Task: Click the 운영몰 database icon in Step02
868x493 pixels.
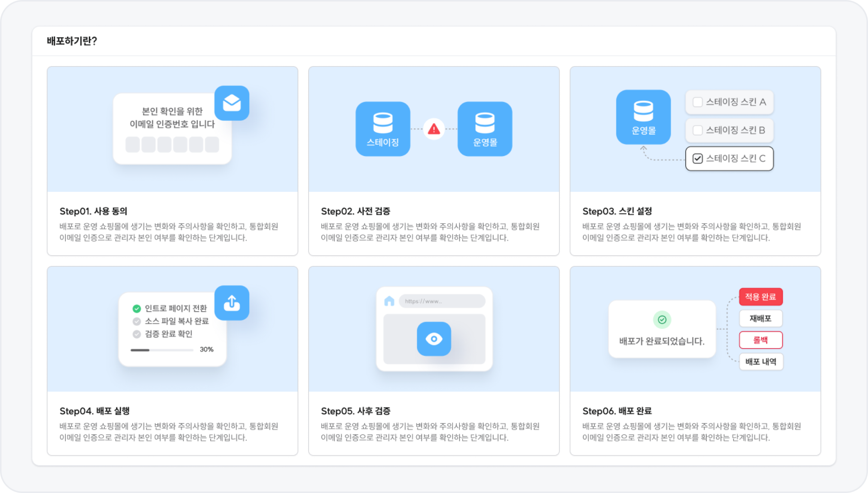Action: pos(485,129)
